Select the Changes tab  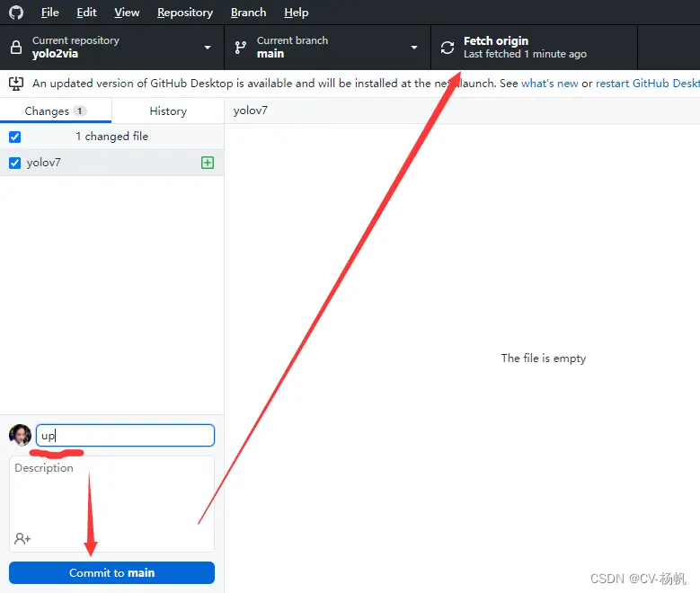[x=55, y=111]
